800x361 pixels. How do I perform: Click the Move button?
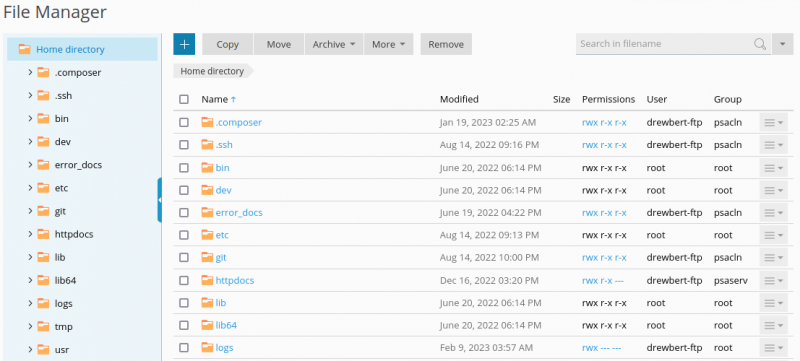pos(279,44)
